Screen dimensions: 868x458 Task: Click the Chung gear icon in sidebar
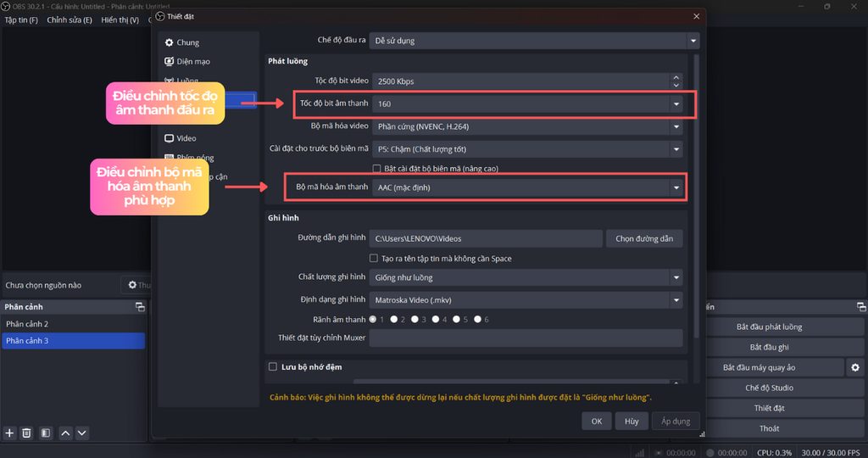(169, 42)
